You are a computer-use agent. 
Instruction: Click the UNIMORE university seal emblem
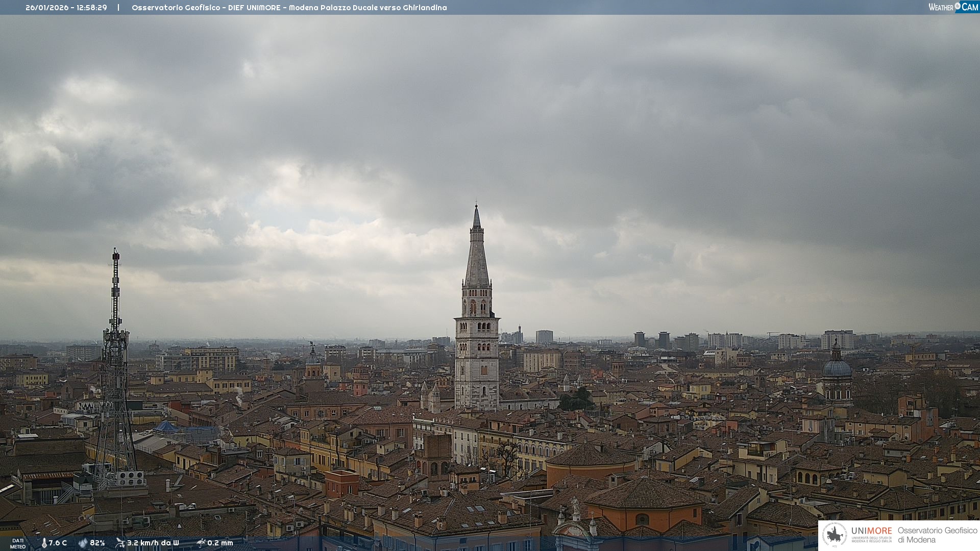click(x=835, y=535)
